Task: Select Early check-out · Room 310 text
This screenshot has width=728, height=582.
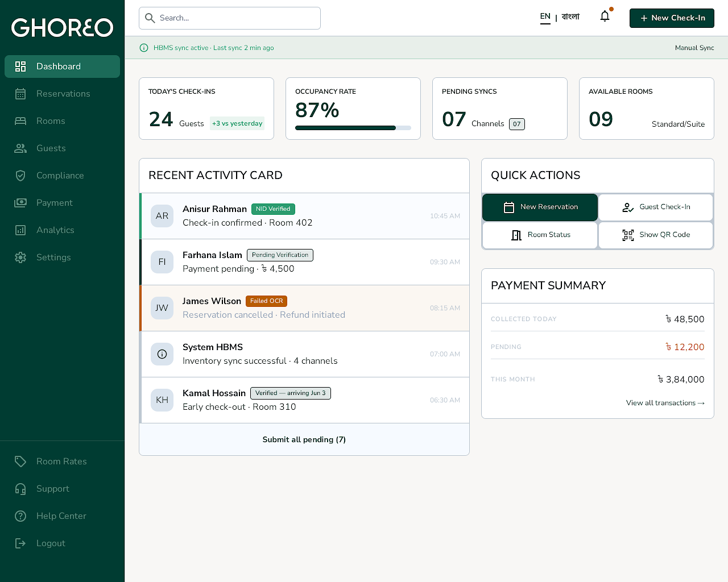Action: 239,407
